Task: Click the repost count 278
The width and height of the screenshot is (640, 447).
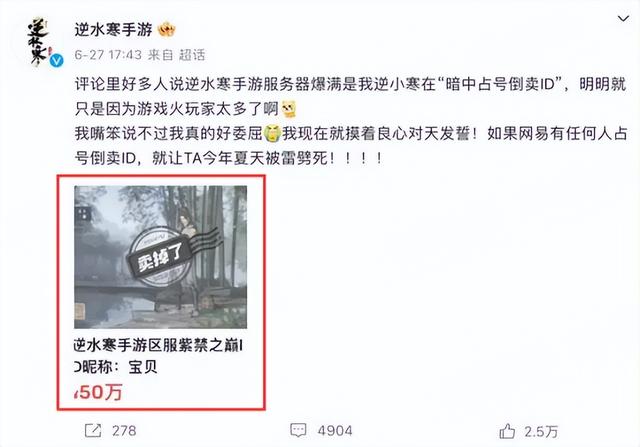Action: pyautogui.click(x=124, y=431)
